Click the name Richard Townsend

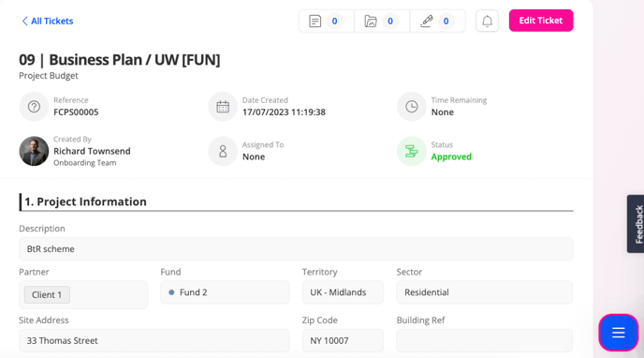pyautogui.click(x=92, y=151)
